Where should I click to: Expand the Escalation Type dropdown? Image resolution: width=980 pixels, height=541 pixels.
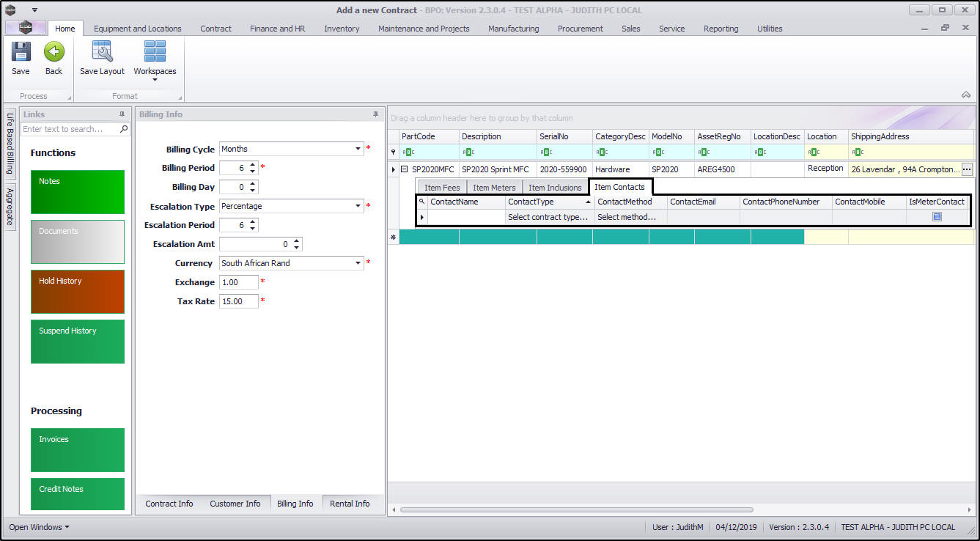358,206
